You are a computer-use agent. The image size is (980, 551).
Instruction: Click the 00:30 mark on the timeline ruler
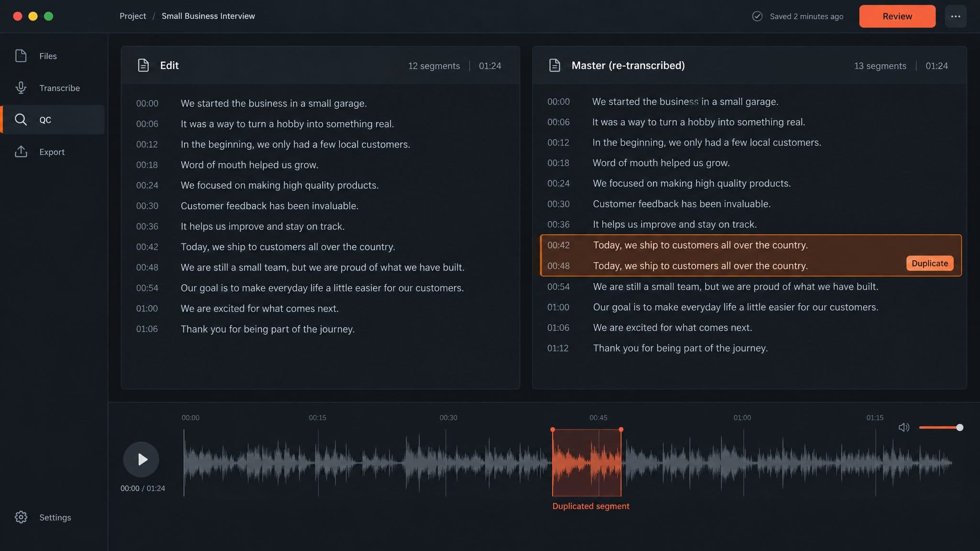click(448, 418)
